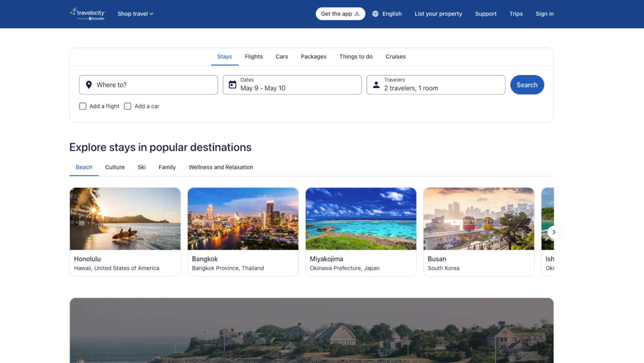The width and height of the screenshot is (644, 363).
Task: Click the globe language icon
Action: pos(375,14)
